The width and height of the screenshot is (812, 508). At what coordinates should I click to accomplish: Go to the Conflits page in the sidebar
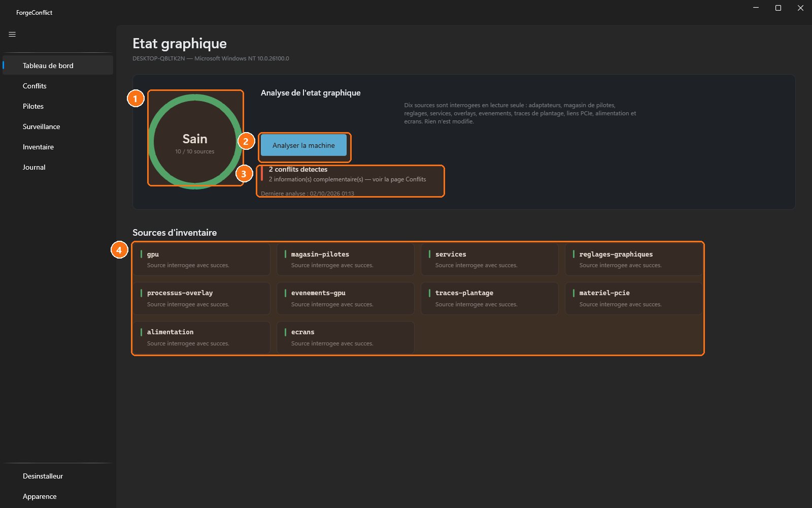click(58, 86)
